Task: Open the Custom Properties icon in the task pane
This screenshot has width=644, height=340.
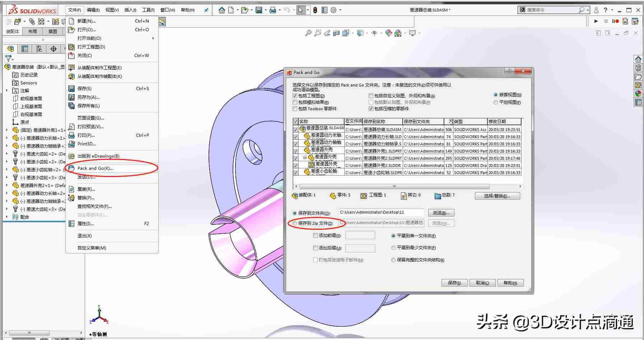Action: tap(638, 103)
